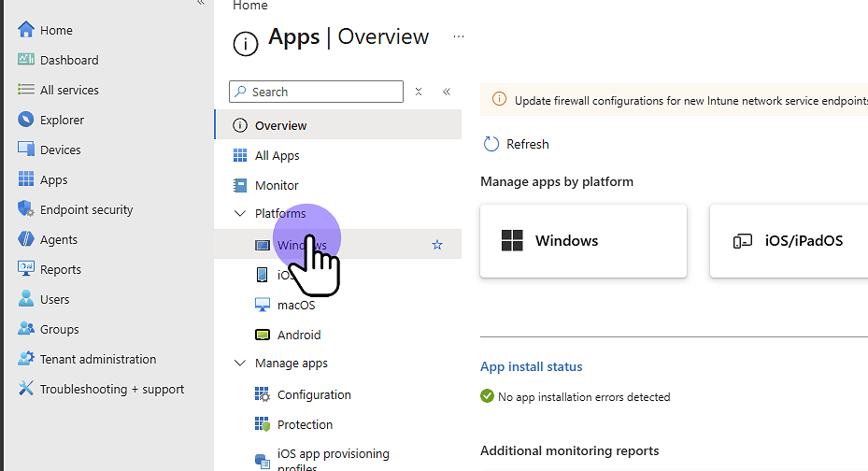Open the Endpoint security shield icon
Screen dimensions: 868x471
tap(25, 208)
